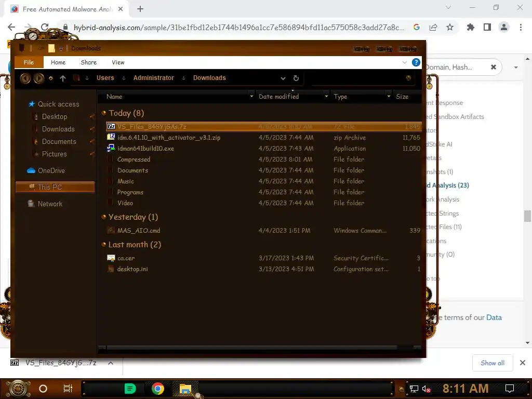Click Explorer horizontal scrollbar
Image resolution: width=532 pixels, height=399 pixels.
click(252, 348)
